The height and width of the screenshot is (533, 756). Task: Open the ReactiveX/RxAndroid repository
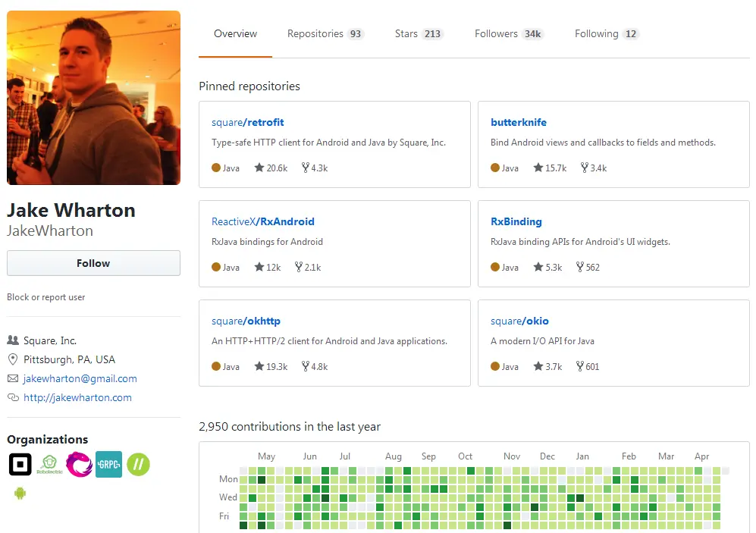click(263, 221)
